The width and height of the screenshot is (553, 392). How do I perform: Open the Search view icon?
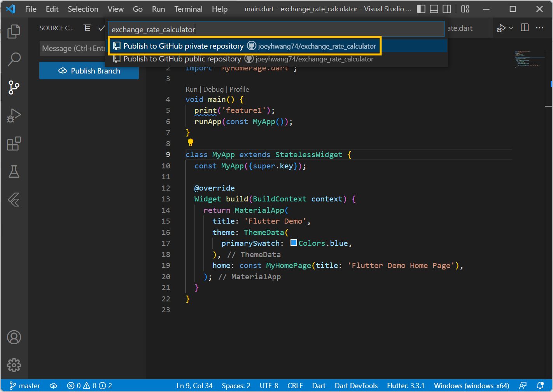14,59
